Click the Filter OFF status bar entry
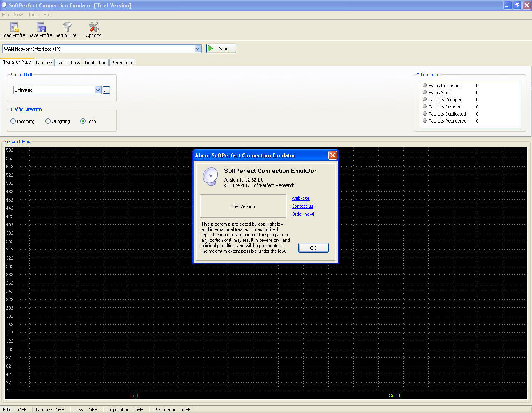This screenshot has height=413, width=532. (15, 410)
